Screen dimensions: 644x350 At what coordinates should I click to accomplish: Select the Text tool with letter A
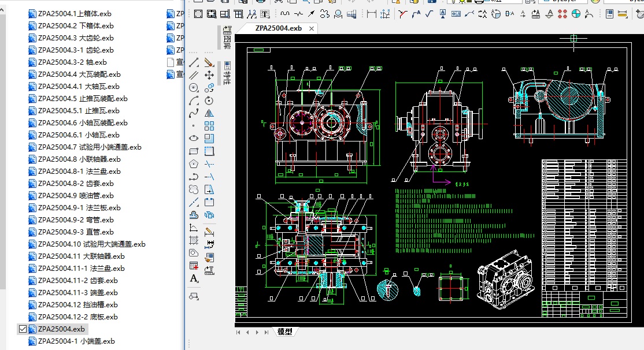[194, 278]
